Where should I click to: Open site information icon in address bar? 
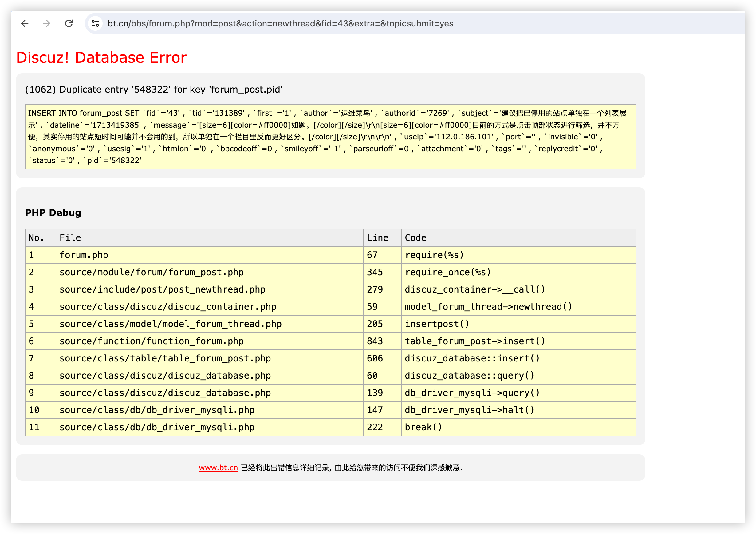click(x=96, y=23)
